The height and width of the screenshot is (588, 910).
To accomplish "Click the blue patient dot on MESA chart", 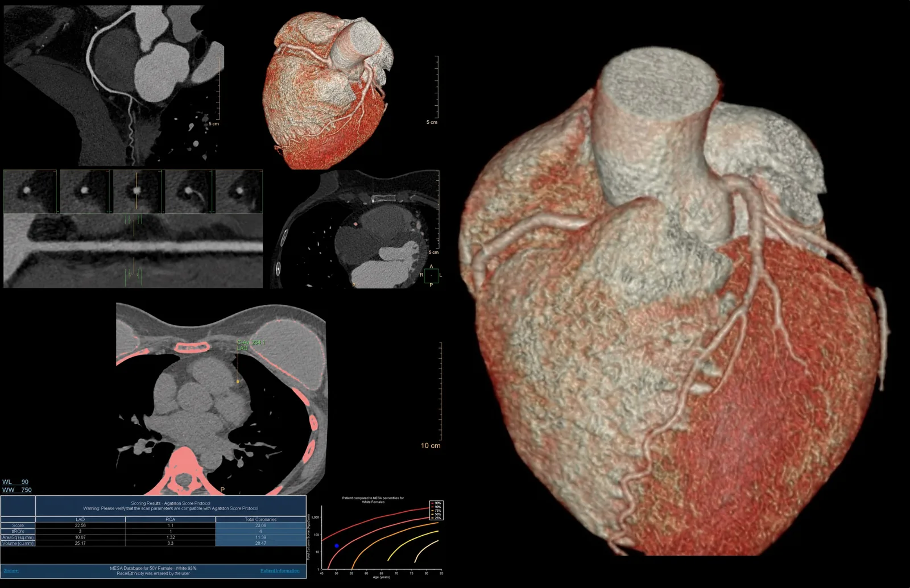I will tap(337, 546).
